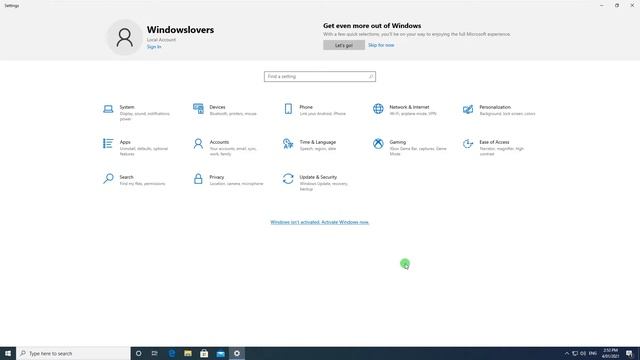Open the Search magnifier icon
The height and width of the screenshot is (360, 640).
108,178
